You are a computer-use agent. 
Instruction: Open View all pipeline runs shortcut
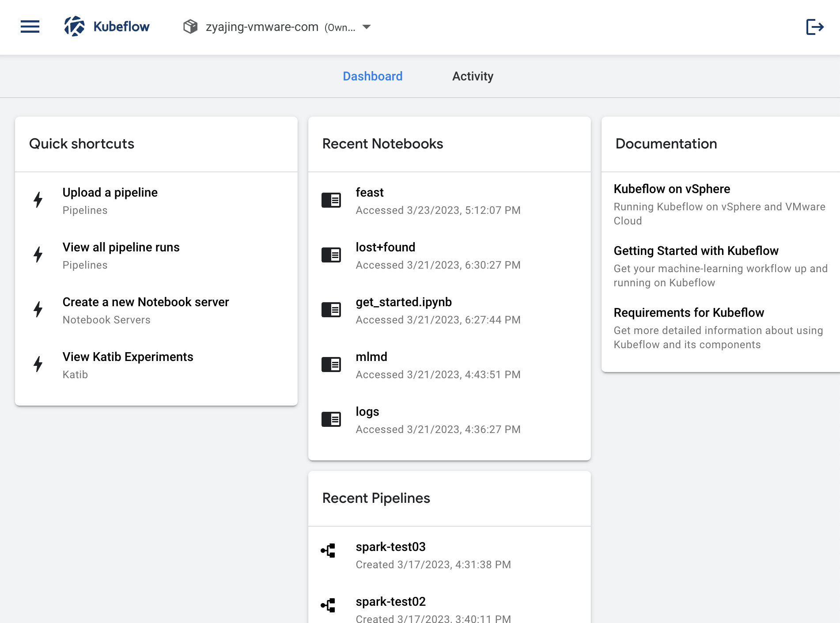(x=121, y=247)
